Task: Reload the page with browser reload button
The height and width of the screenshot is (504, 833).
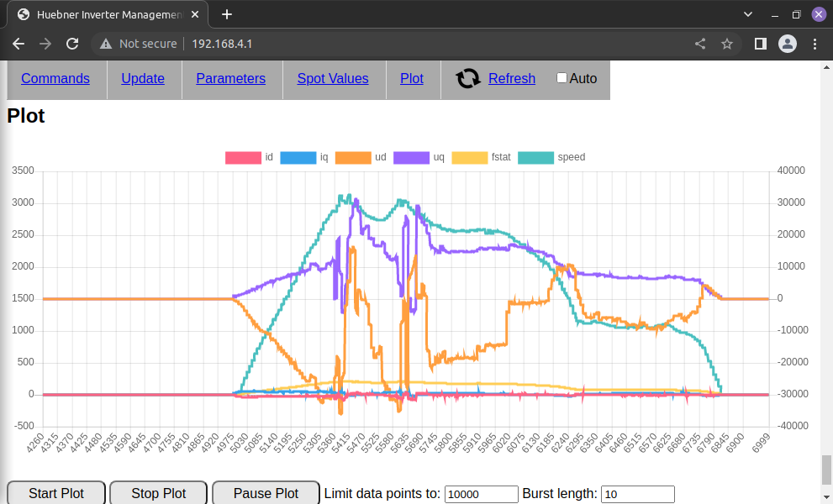Action: pos(72,44)
